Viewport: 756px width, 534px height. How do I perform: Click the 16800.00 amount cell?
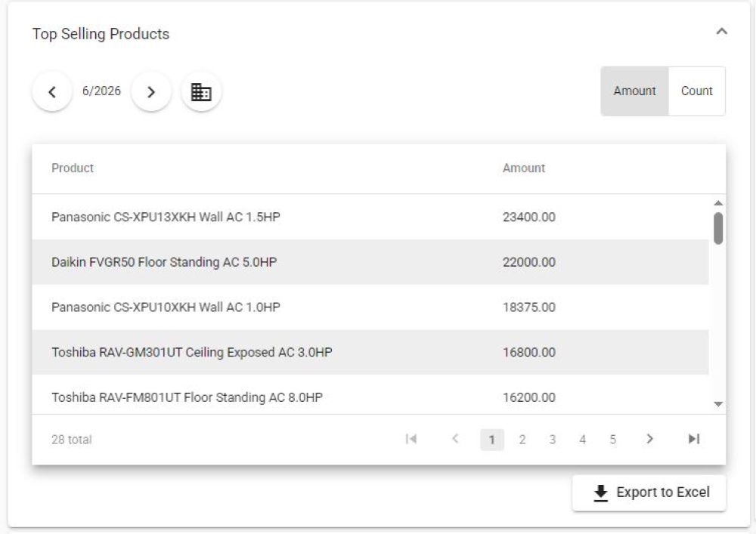point(529,353)
